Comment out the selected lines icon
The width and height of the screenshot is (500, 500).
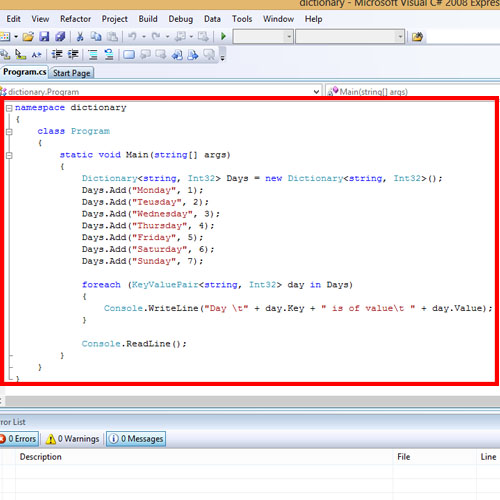click(93, 55)
